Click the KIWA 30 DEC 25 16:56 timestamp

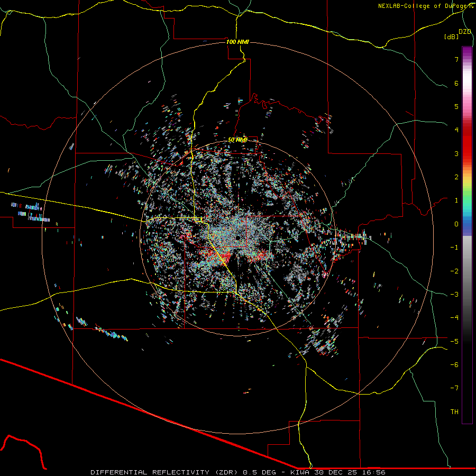(x=338, y=472)
